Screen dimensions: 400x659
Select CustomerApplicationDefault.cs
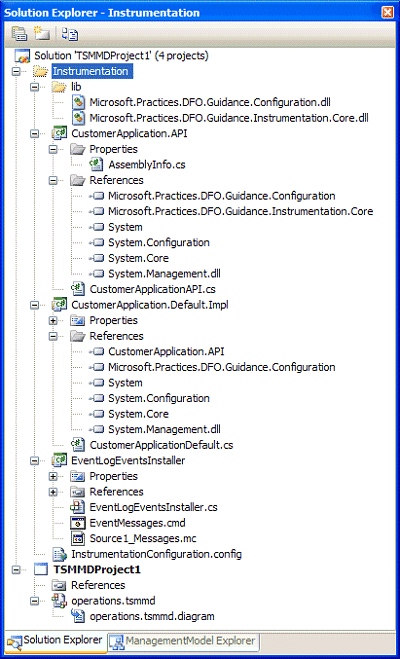click(x=161, y=445)
